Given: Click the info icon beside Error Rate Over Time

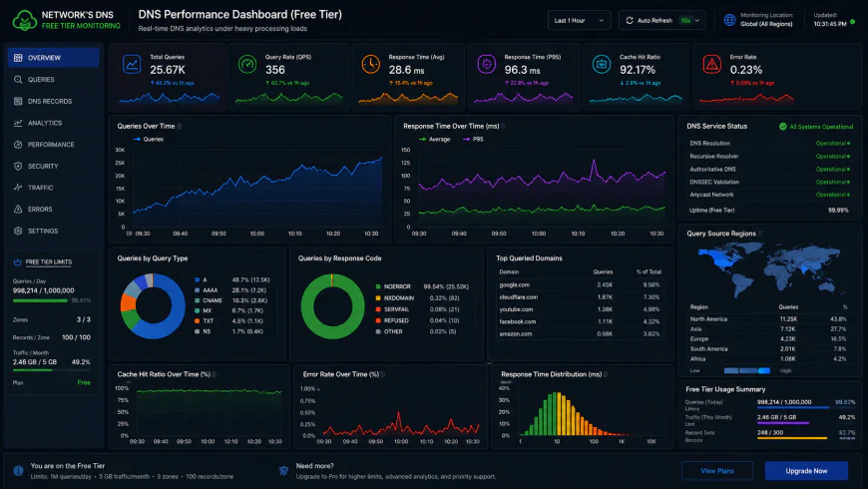Looking at the screenshot, I should click(x=382, y=374).
